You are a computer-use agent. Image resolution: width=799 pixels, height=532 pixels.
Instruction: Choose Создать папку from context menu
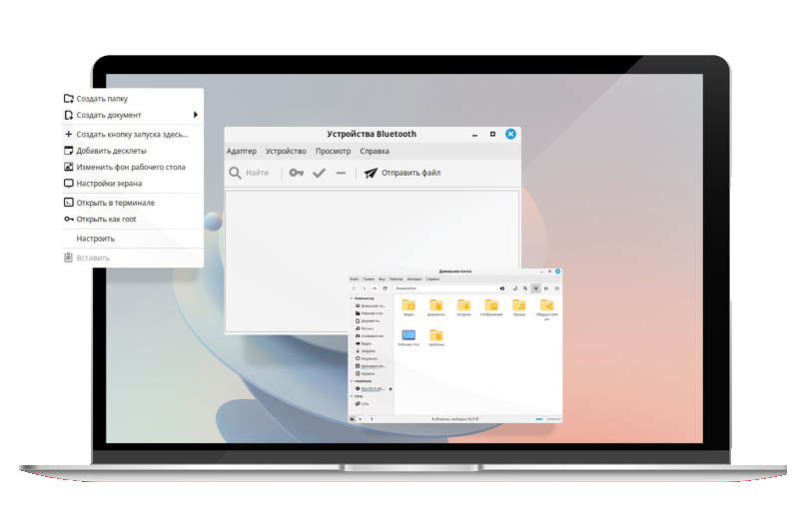(133, 98)
